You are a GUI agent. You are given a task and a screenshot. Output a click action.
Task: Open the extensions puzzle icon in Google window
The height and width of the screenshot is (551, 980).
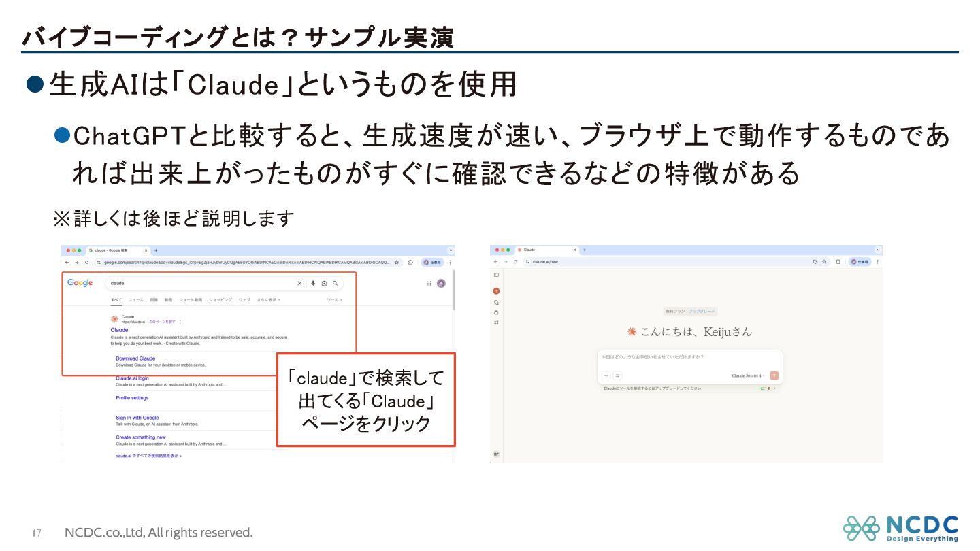[x=410, y=262]
